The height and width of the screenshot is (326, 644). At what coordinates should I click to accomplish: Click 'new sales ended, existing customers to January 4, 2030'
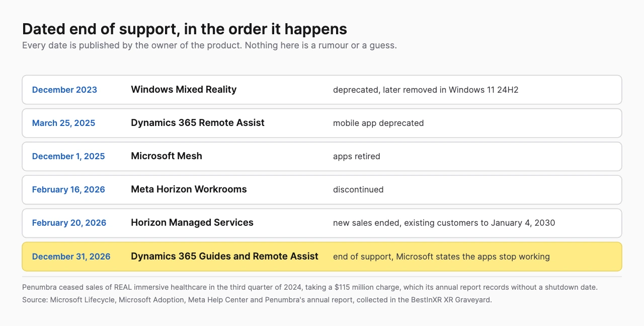click(x=444, y=223)
